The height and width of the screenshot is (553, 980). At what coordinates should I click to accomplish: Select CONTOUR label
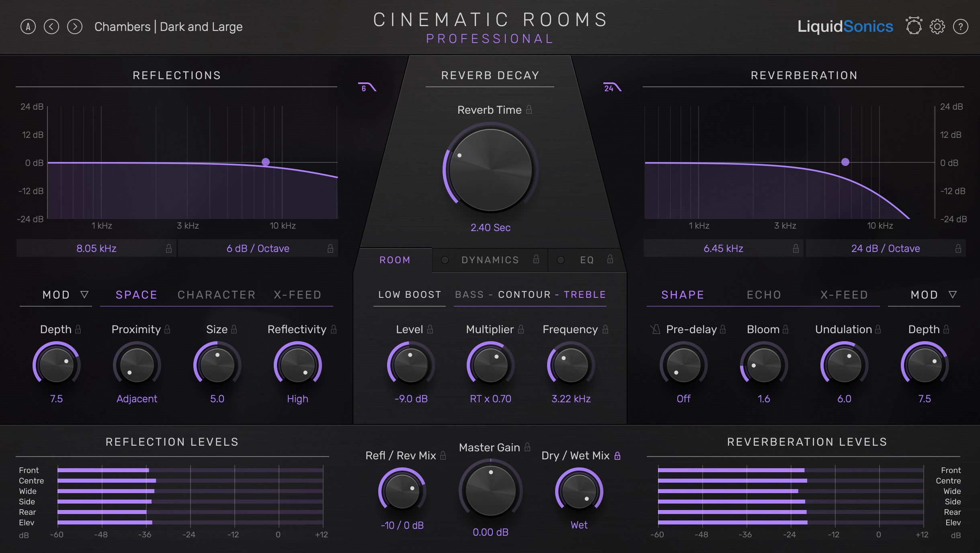pos(524,295)
